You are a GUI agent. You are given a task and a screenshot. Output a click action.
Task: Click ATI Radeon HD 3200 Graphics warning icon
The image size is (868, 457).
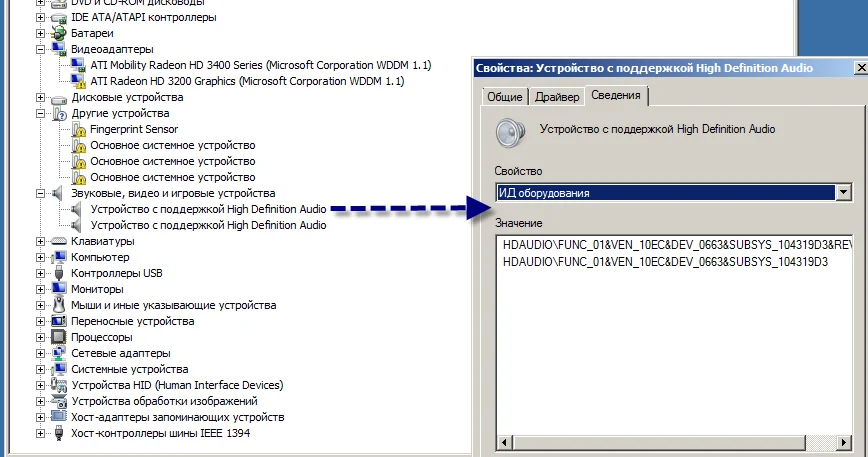(x=79, y=81)
